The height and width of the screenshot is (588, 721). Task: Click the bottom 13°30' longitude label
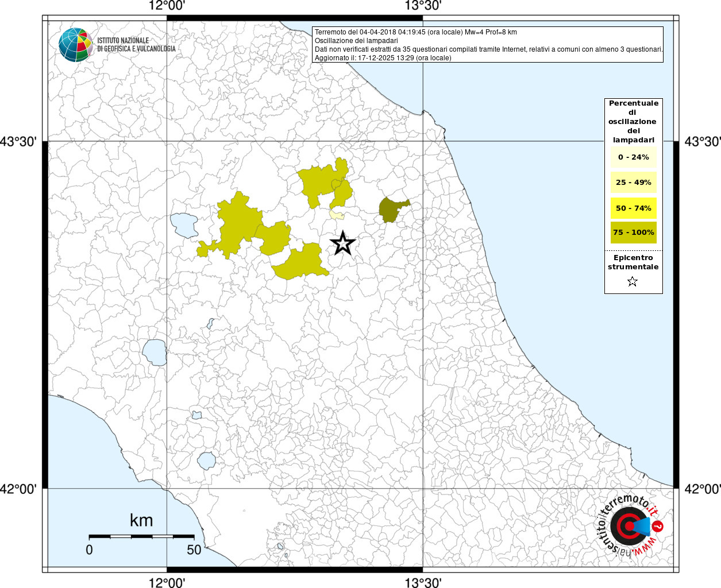pyautogui.click(x=423, y=583)
